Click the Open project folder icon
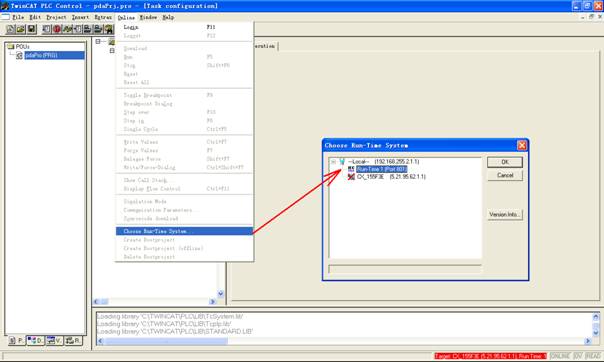This screenshot has height=362, width=604. [x=21, y=29]
